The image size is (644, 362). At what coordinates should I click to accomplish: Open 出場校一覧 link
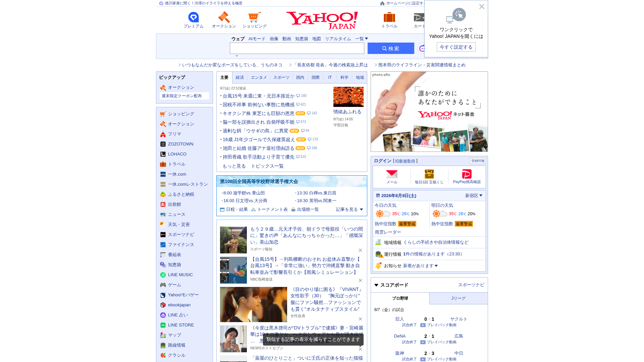point(305,209)
